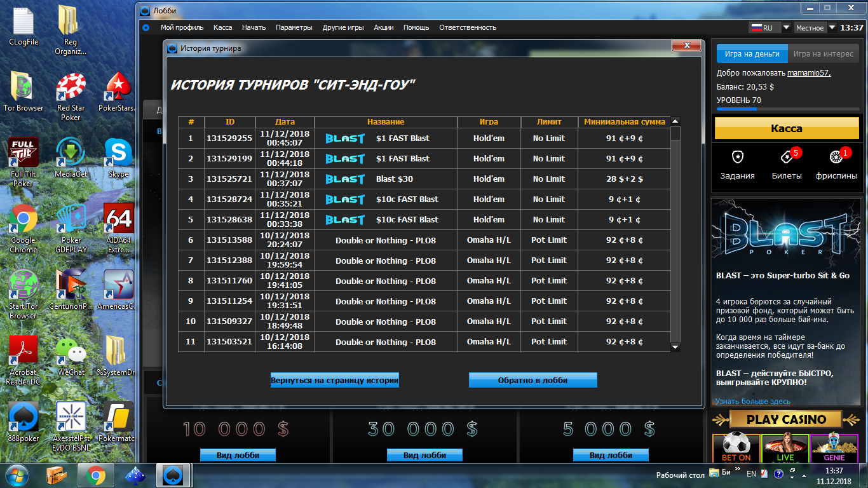Launch Google Chrome desktop shortcut
This screenshot has width=868, height=488.
pyautogui.click(x=24, y=229)
